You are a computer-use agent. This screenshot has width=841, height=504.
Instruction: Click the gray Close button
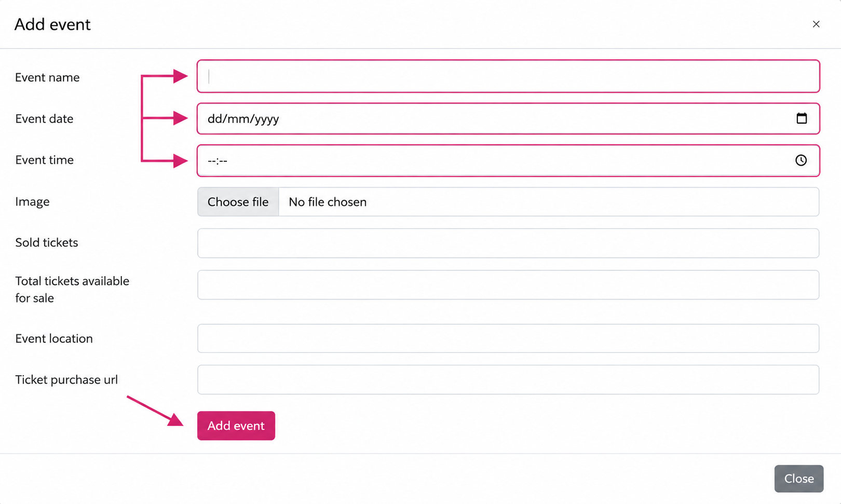point(799,479)
